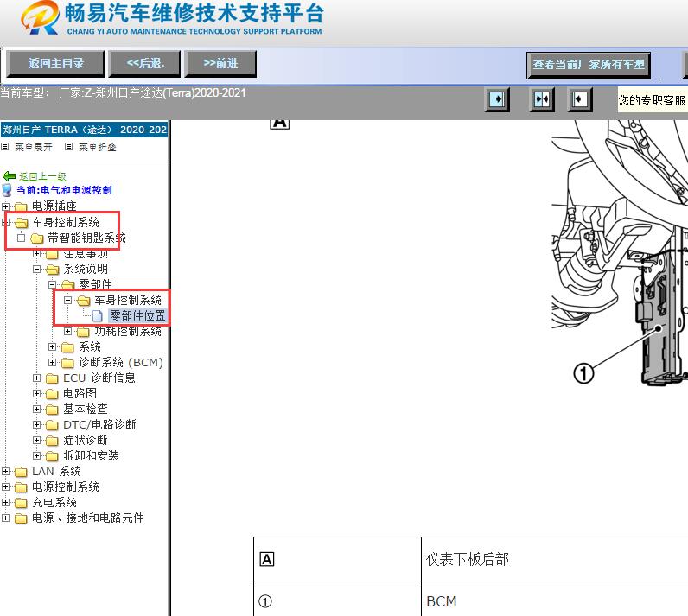Collapse the nested 车身控制系统 node

point(67,301)
